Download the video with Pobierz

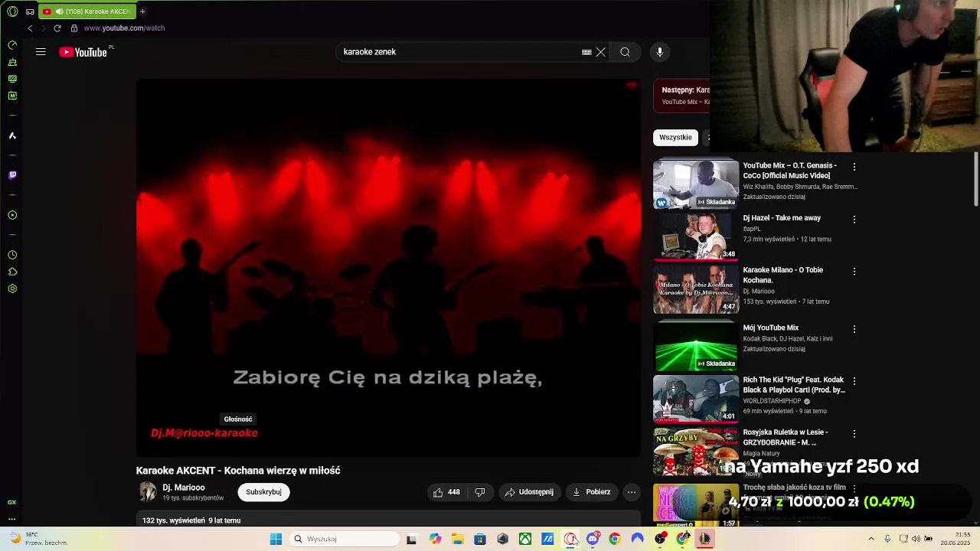point(591,492)
